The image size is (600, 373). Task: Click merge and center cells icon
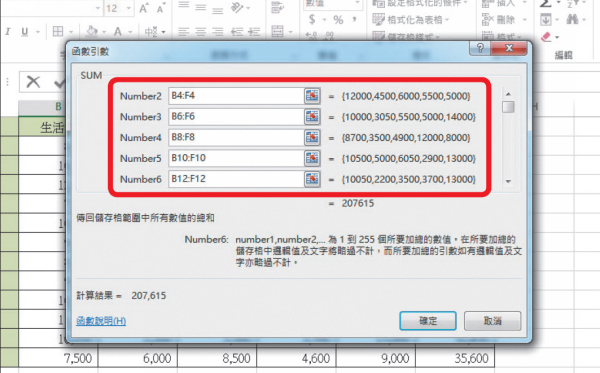277,31
